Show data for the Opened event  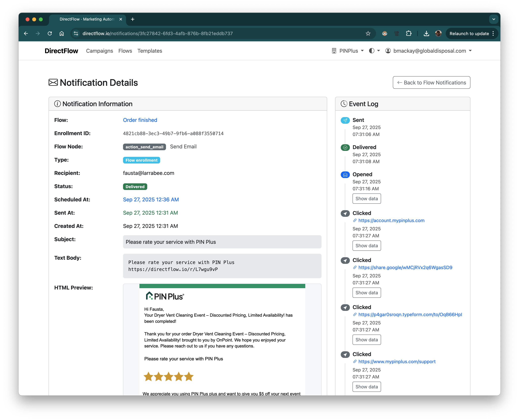[x=366, y=199]
